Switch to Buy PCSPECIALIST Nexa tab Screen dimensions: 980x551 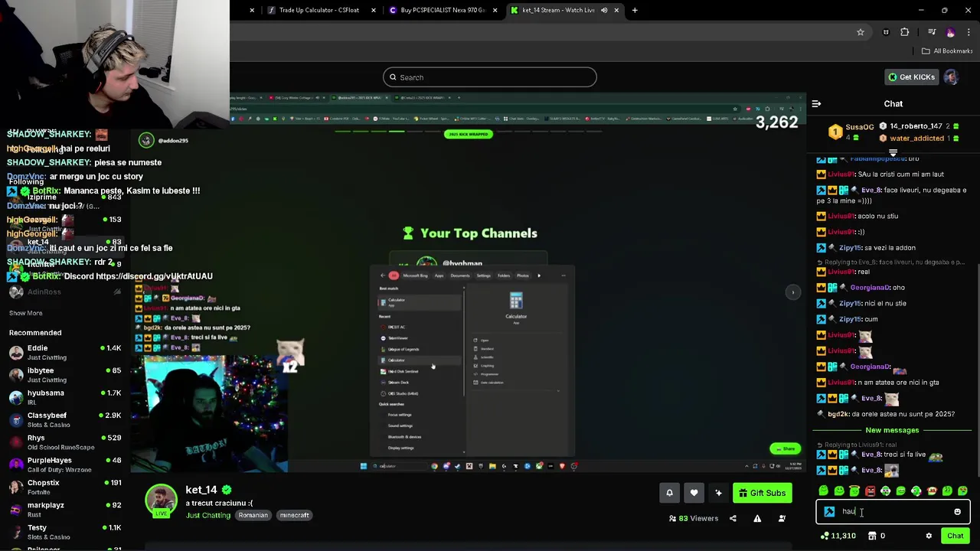tap(443, 10)
